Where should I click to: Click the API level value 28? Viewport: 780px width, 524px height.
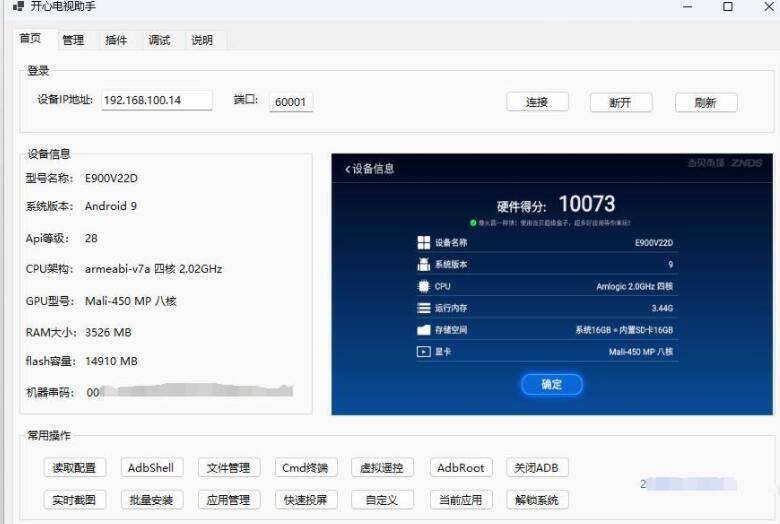(x=91, y=238)
